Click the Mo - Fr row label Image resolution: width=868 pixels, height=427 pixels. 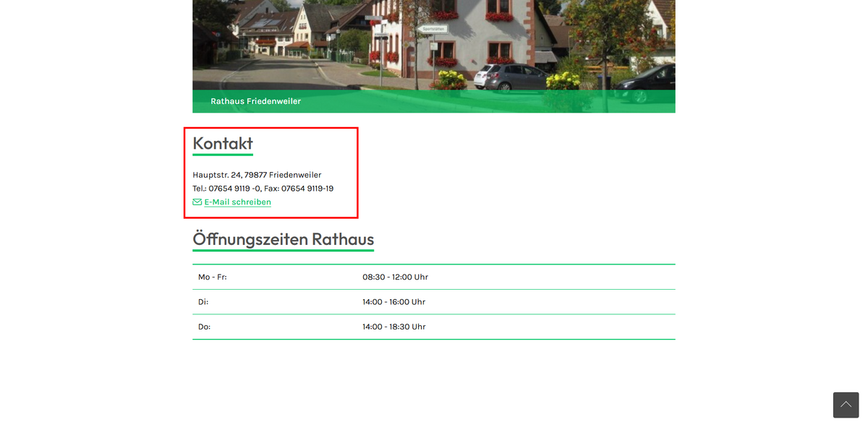click(x=213, y=277)
